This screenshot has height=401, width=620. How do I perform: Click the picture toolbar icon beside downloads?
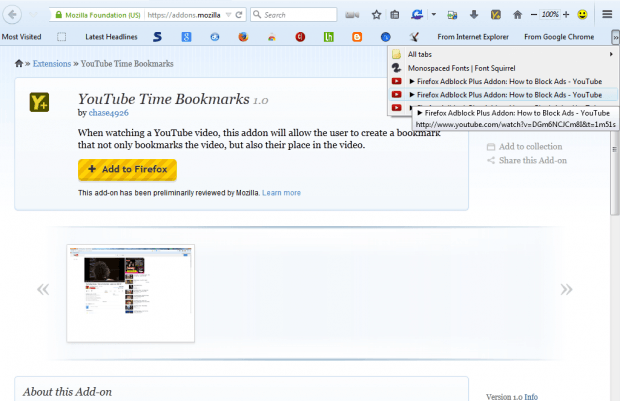(x=452, y=15)
